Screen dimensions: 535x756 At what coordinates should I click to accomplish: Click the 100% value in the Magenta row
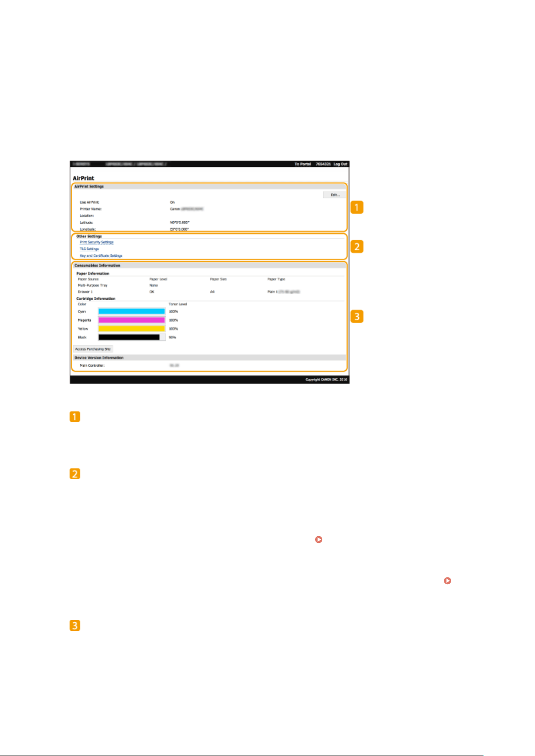[x=173, y=320]
